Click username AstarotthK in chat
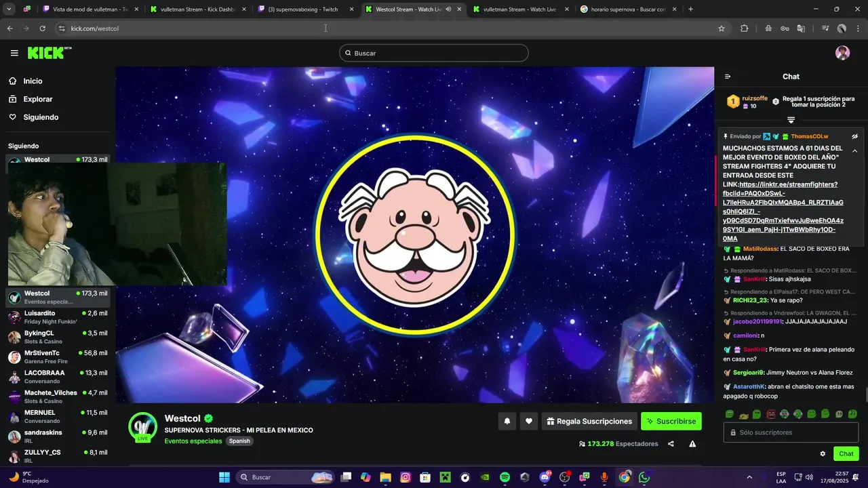Screen dimensions: 868x488 pos(750,386)
